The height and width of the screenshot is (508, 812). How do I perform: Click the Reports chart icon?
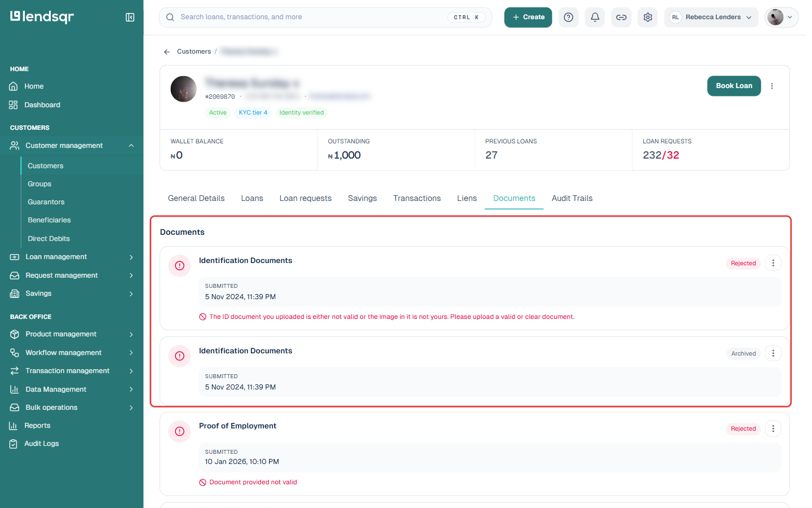[x=14, y=426]
